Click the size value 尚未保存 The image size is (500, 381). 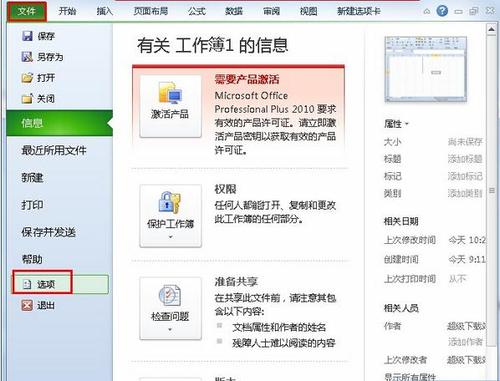pos(465,142)
